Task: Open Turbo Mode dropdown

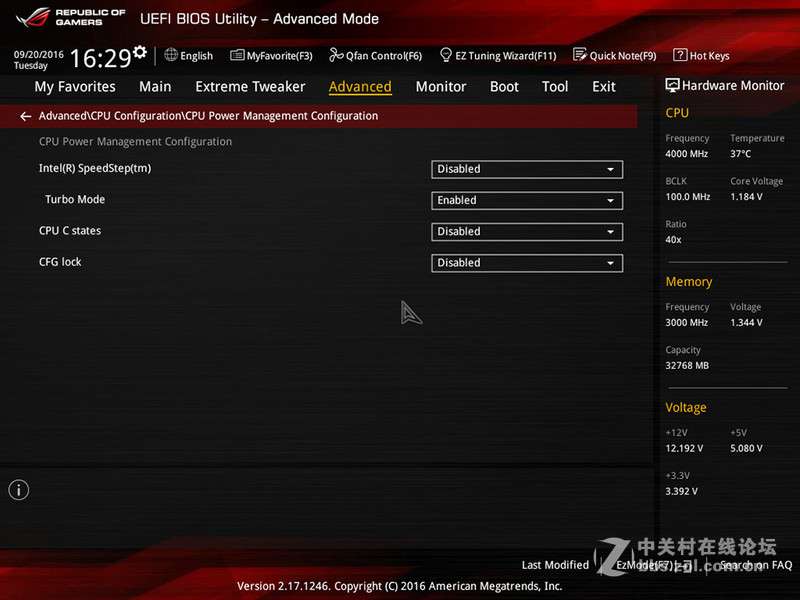Action: 527,201
